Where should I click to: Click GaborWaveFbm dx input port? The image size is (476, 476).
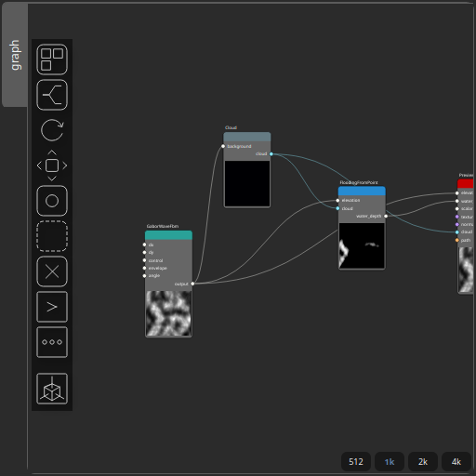pyautogui.click(x=144, y=245)
